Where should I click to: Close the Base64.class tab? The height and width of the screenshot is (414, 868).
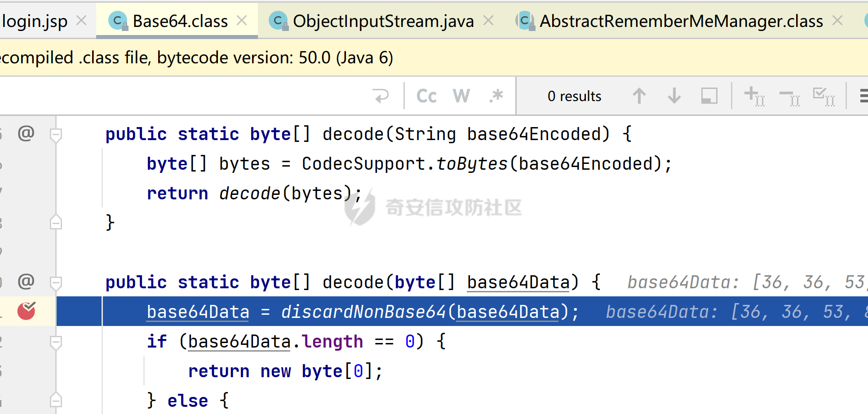[242, 21]
